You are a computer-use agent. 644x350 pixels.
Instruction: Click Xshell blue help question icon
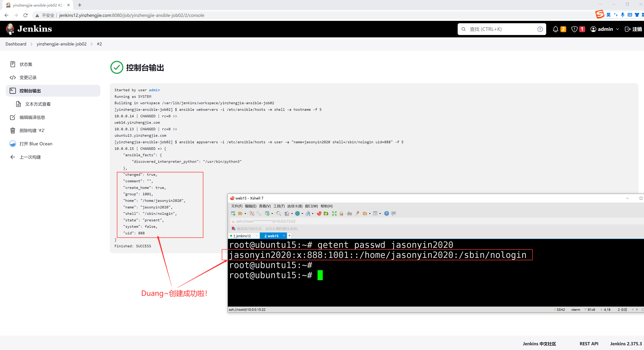pos(387,213)
